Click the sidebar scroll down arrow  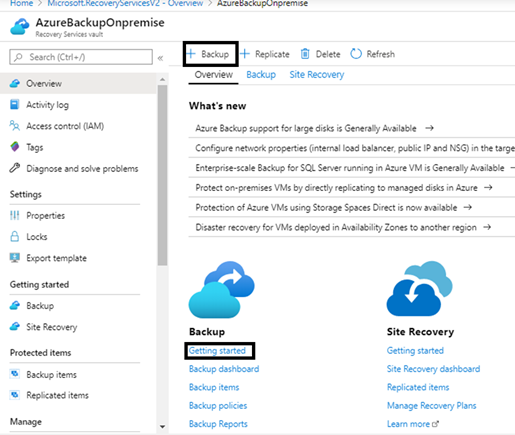[162, 426]
